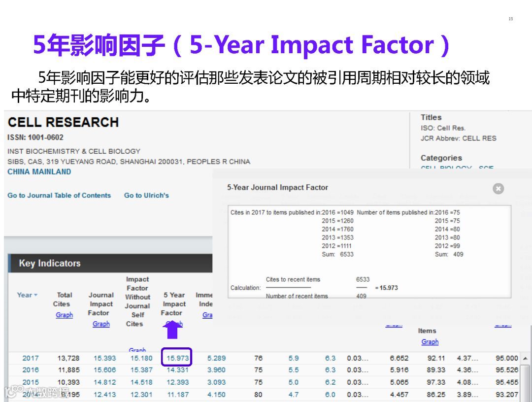Click the 11.187 five-year impact factor value
The image size is (532, 402).
tap(177, 395)
